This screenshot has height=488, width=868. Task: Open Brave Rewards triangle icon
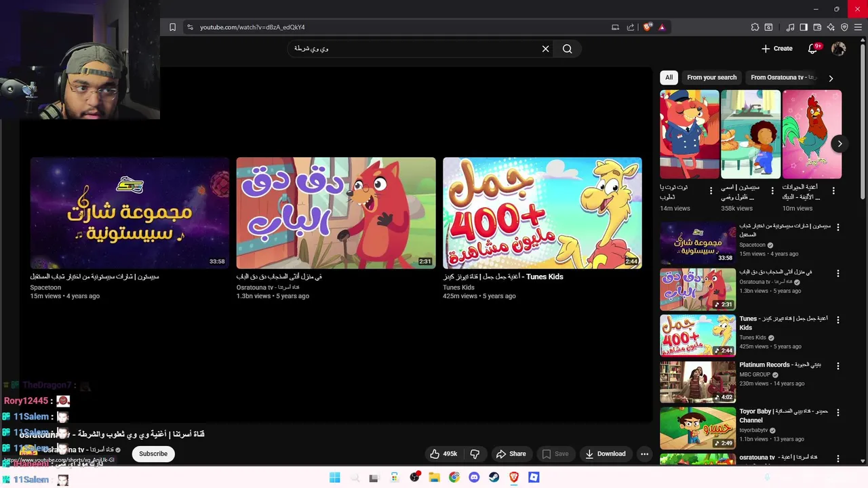pos(662,27)
